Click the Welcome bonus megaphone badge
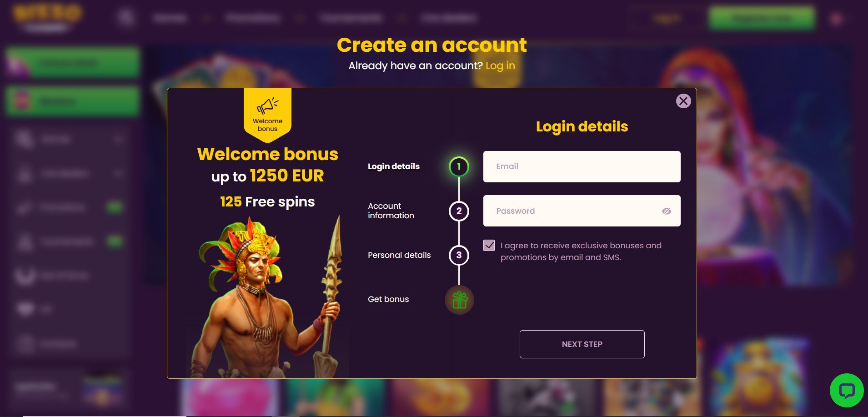This screenshot has width=868, height=417. [267, 115]
